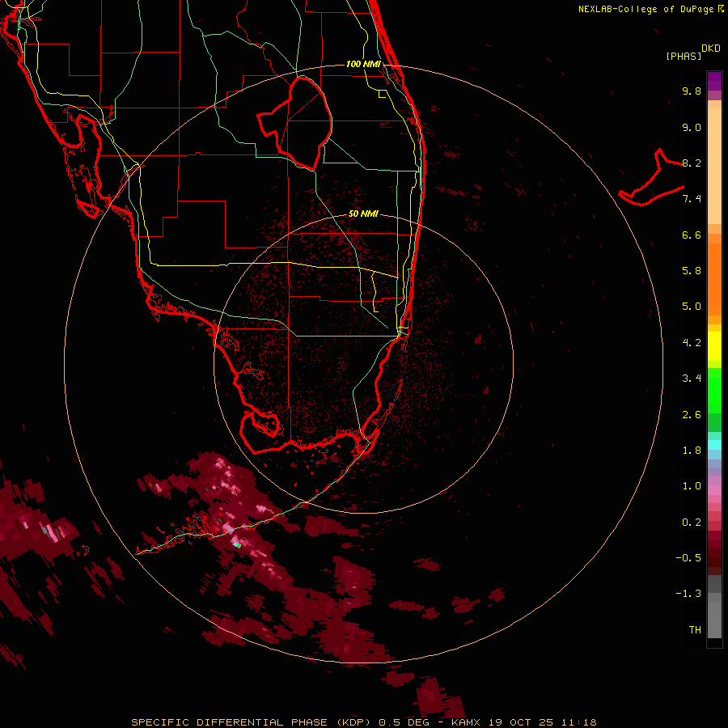The height and width of the screenshot is (728, 728).
Task: Click the 7.4 value on the color scale
Action: [x=692, y=199]
